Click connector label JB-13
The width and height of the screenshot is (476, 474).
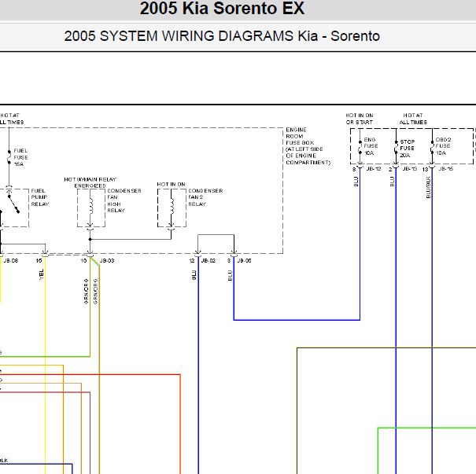tap(410, 169)
